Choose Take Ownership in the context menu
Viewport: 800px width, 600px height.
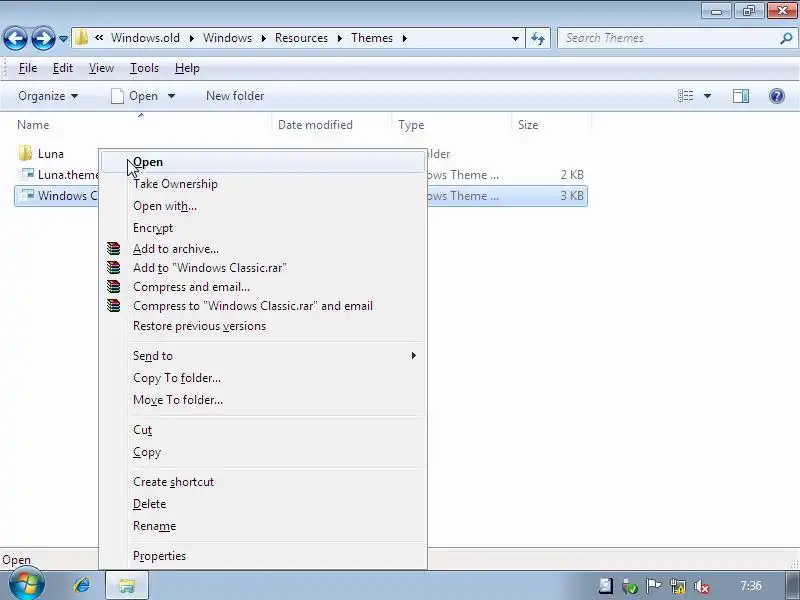click(x=263, y=184)
